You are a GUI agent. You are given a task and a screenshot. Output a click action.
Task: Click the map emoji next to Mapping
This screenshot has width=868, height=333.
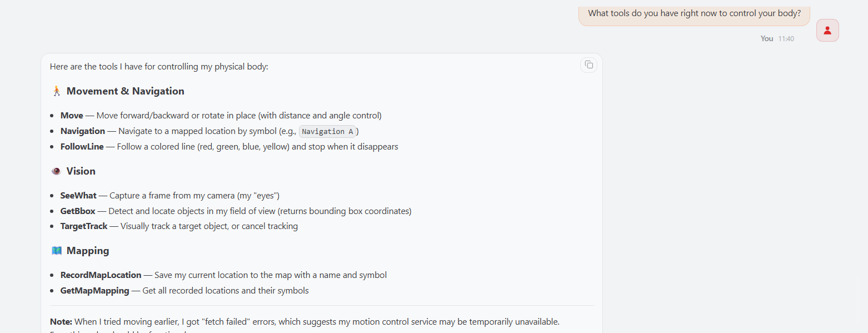(x=56, y=251)
